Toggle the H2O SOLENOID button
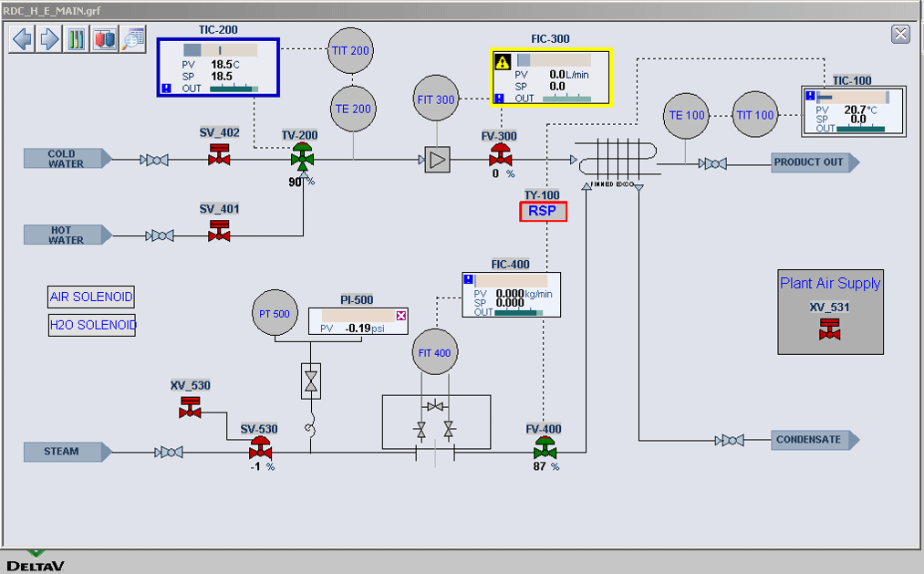Image resolution: width=924 pixels, height=574 pixels. pos(92,325)
